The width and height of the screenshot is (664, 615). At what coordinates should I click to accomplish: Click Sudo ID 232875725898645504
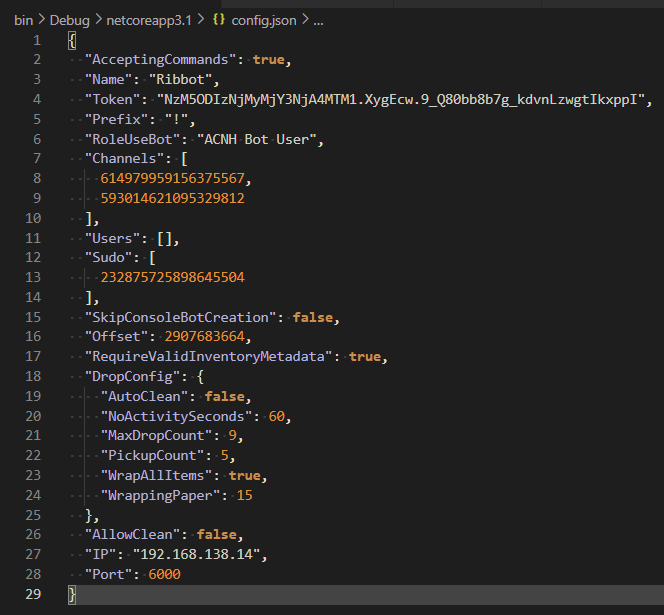pos(172,278)
